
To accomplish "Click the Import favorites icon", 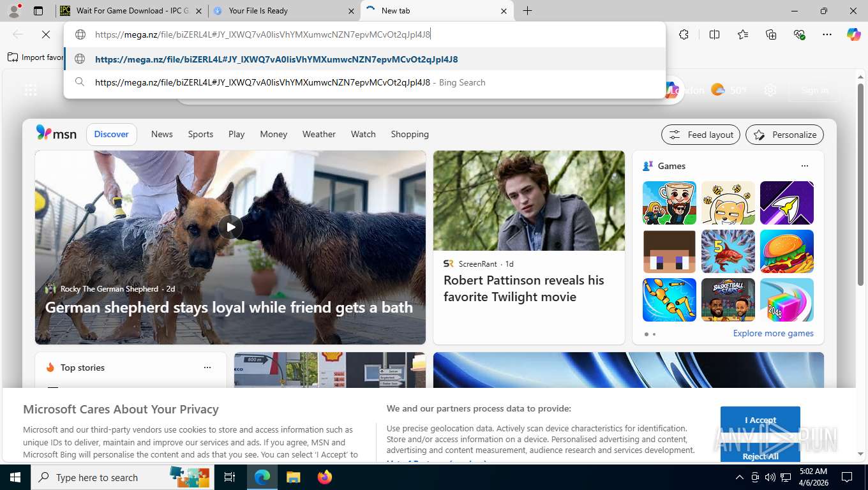I will (13, 57).
